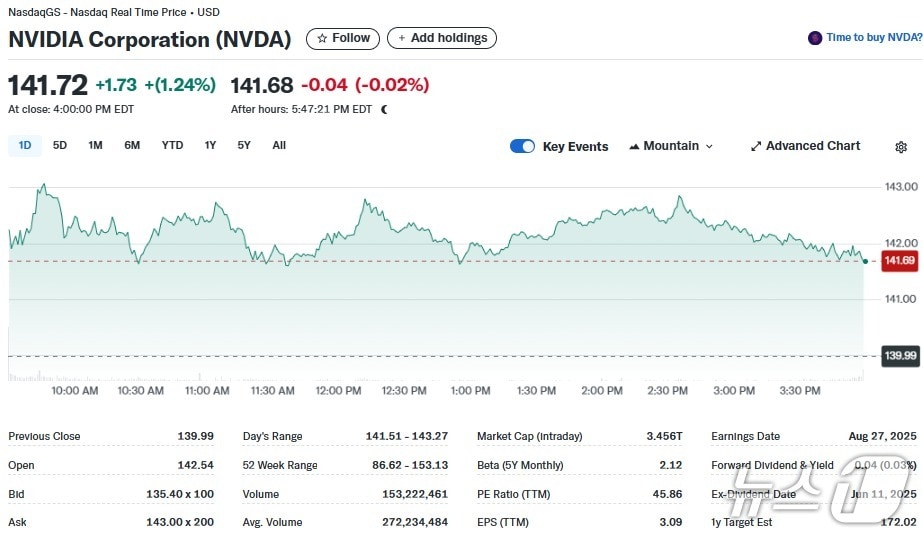
Task: View the 1Y chart range
Action: pyautogui.click(x=210, y=146)
